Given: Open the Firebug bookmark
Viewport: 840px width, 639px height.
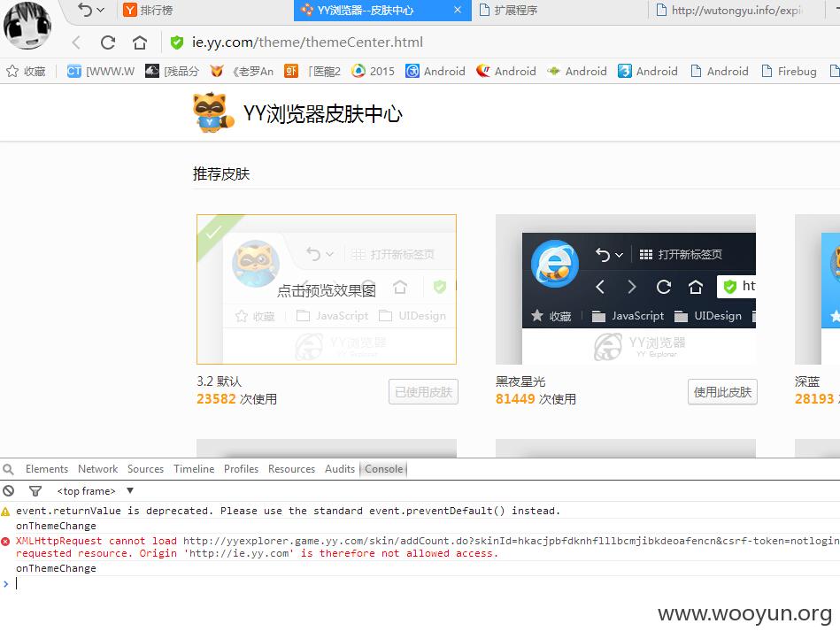Looking at the screenshot, I should coord(789,71).
